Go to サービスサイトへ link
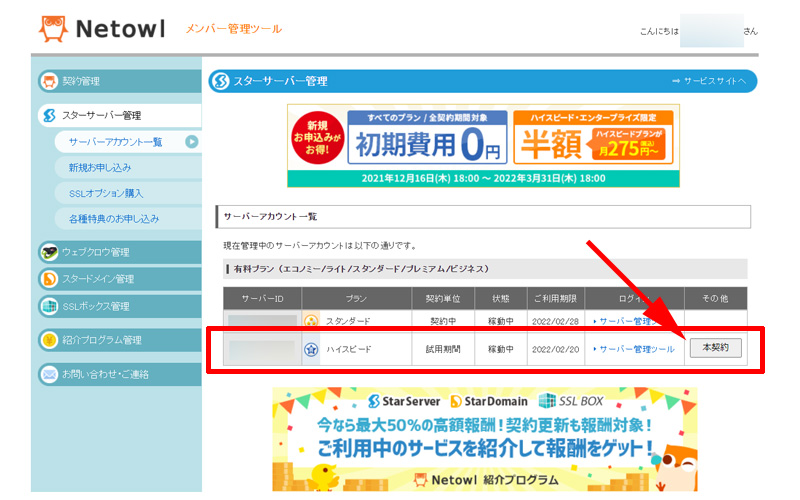The width and height of the screenshot is (800, 500). coord(709,81)
